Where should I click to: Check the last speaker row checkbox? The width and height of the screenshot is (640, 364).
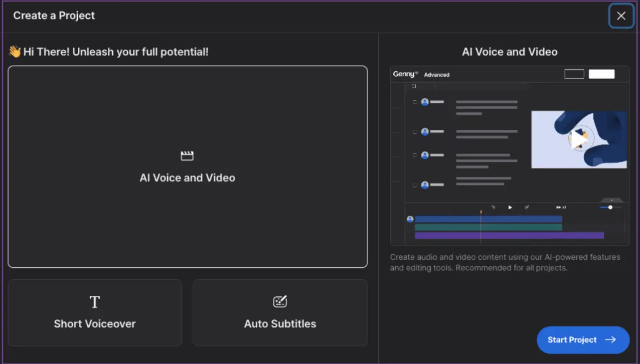pos(415,185)
